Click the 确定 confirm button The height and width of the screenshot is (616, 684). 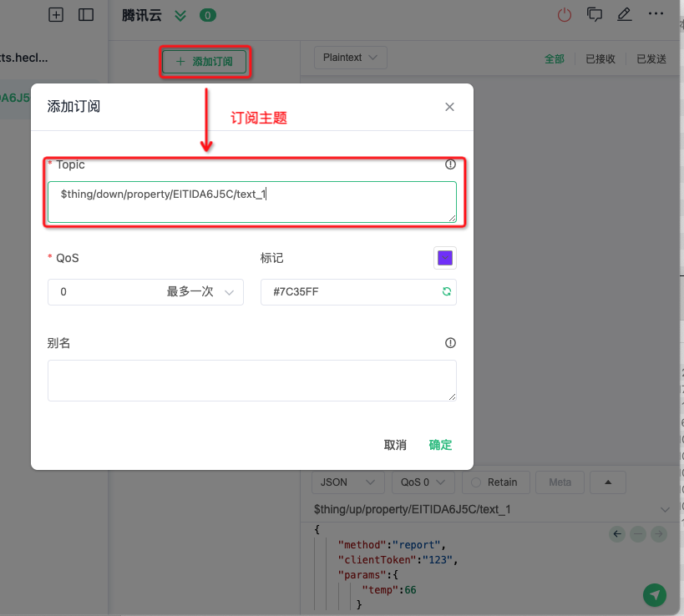[x=440, y=445]
